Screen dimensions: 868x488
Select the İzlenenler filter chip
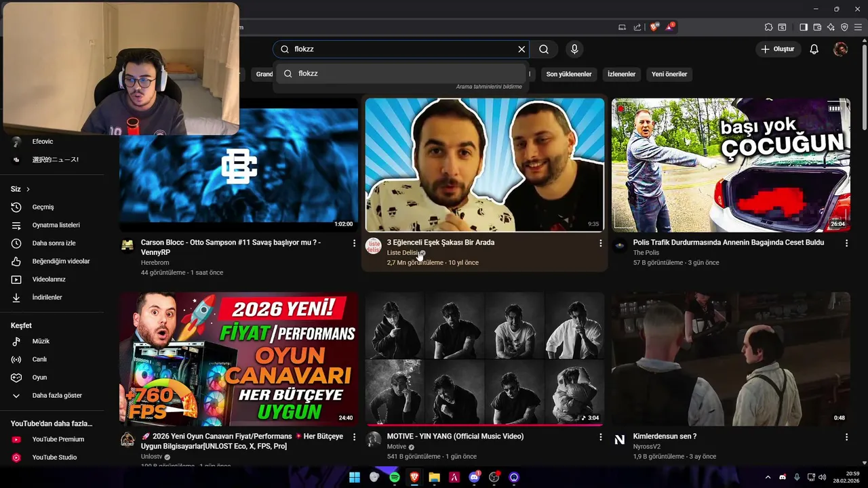pos(622,74)
